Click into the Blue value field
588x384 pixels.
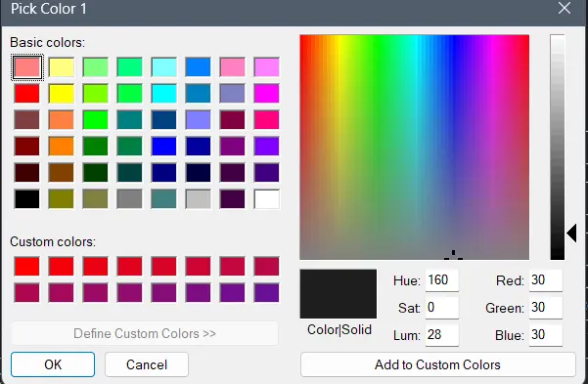546,335
